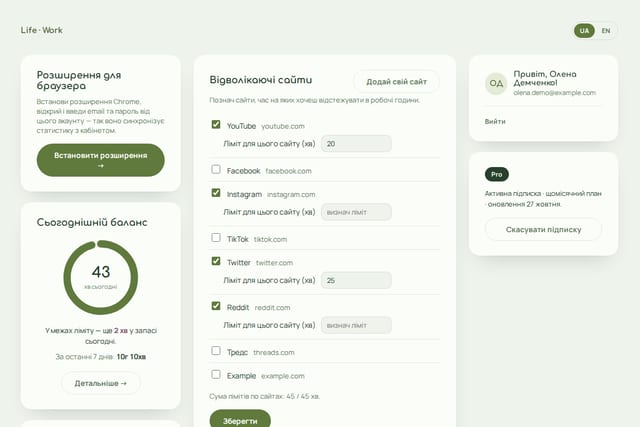The image size is (640, 427).
Task: Click the 43 minutes balance ring
Action: [x=101, y=277]
